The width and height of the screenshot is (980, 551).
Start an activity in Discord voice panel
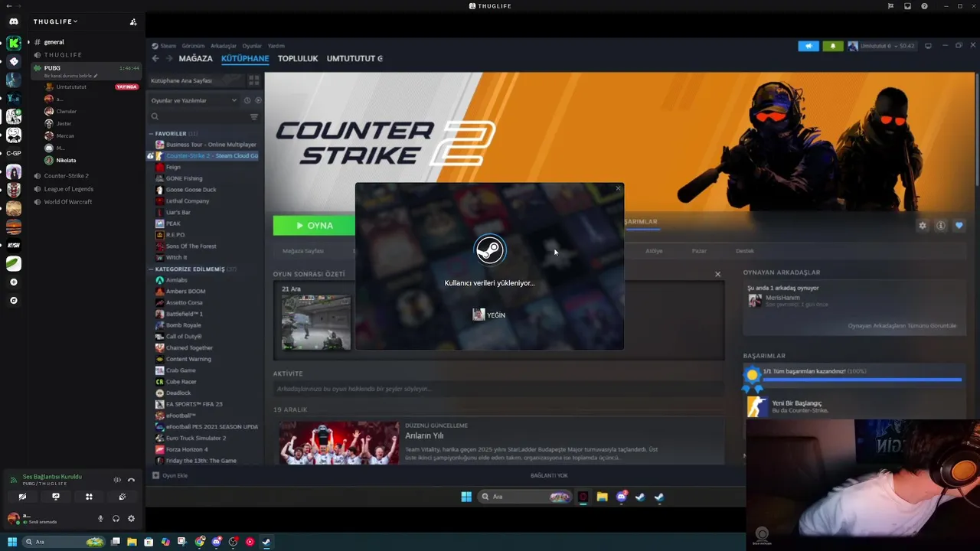tap(89, 497)
